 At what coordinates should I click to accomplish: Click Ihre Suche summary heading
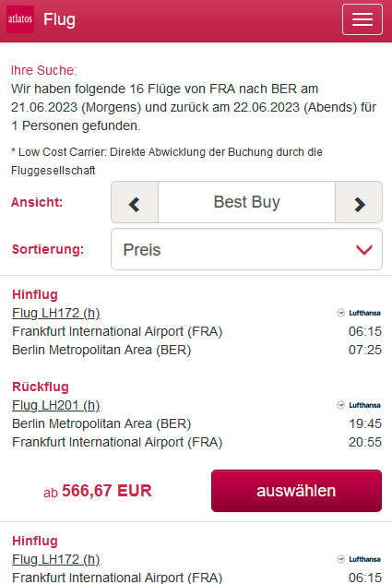tap(44, 70)
